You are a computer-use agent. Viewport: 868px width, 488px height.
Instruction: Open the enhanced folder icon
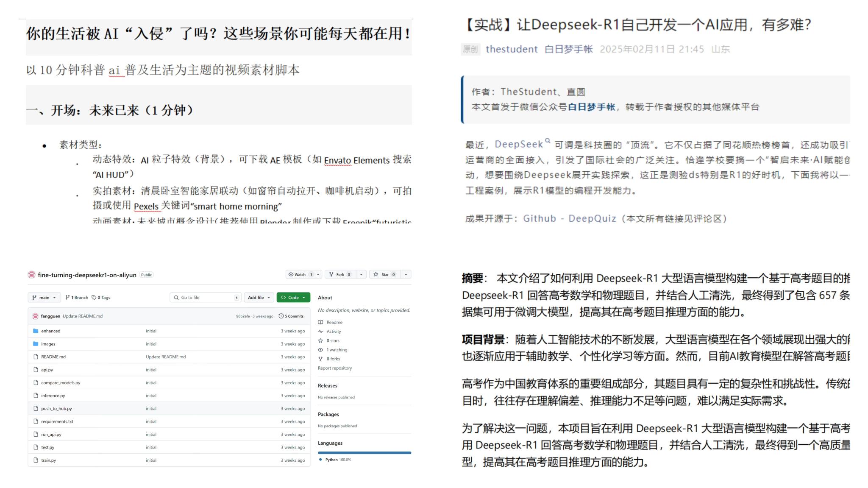click(x=36, y=331)
